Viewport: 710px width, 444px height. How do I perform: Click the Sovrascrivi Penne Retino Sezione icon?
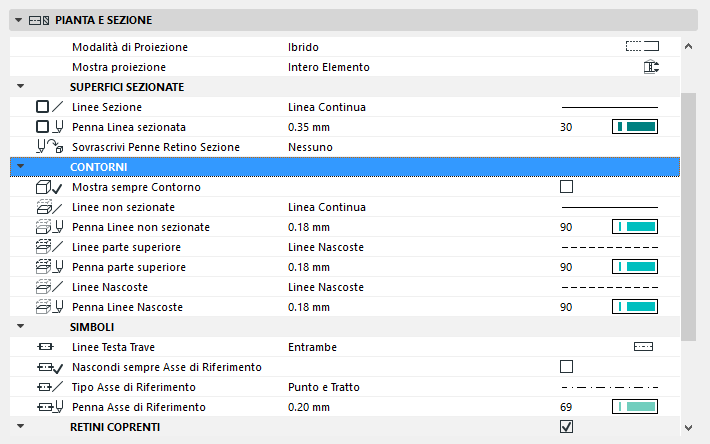pyautogui.click(x=47, y=147)
